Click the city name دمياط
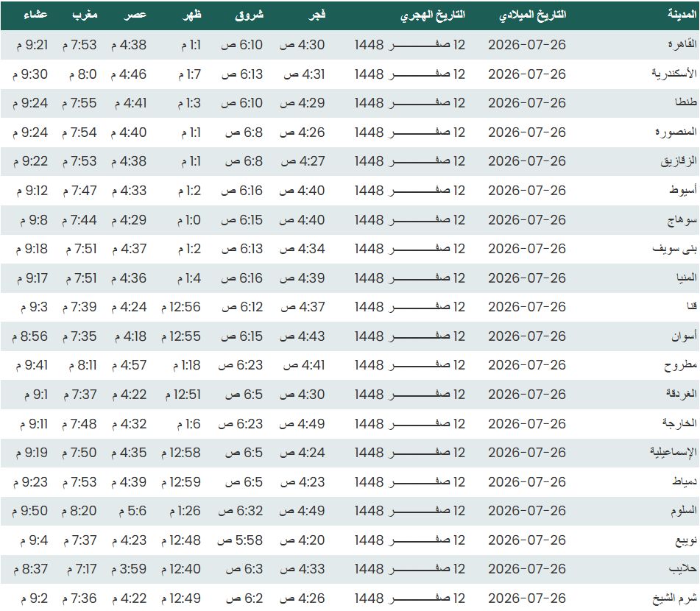The image size is (700, 611). point(685,481)
